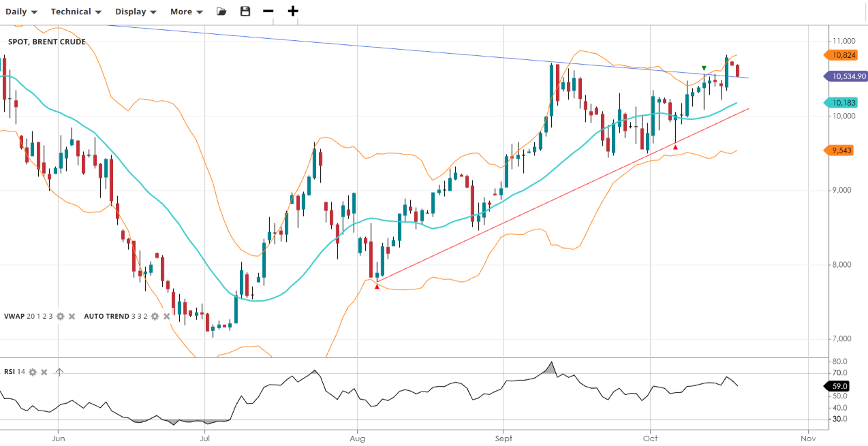Click the RSI 30.0 axis label
This screenshot has height=446, width=868.
[x=839, y=419]
